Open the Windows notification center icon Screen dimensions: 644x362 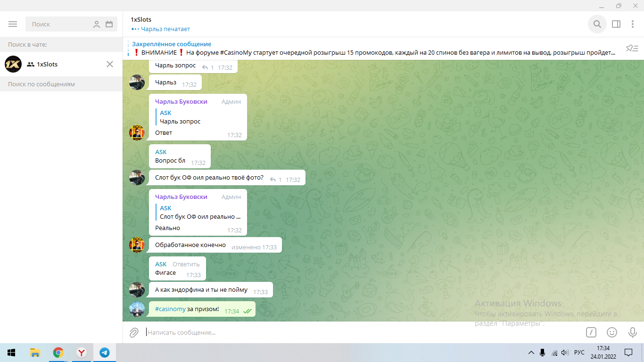[x=628, y=353]
